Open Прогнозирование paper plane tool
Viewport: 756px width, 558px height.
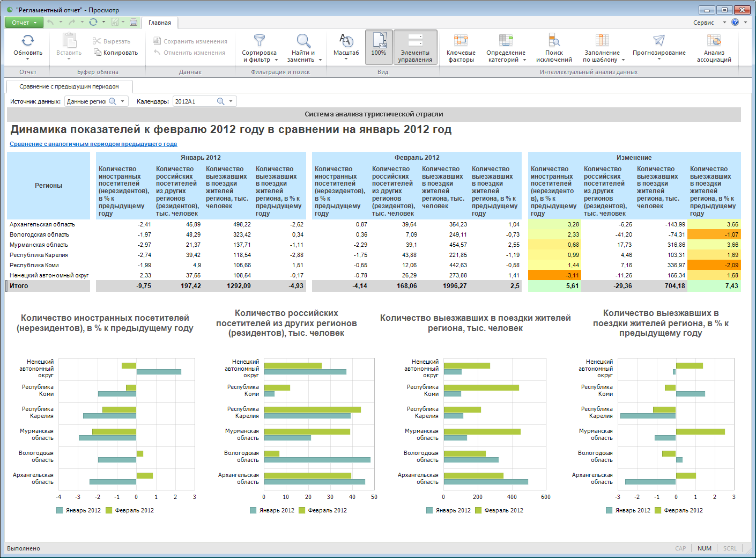659,41
